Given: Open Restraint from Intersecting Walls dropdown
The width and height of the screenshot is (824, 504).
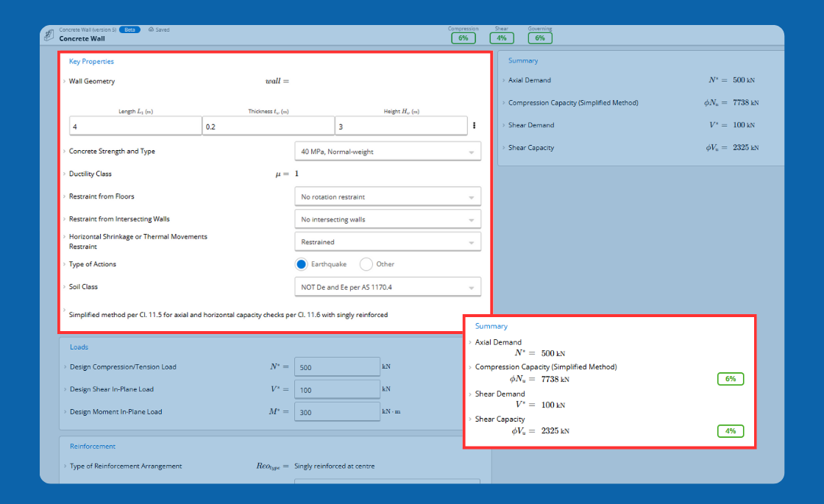Looking at the screenshot, I should pyautogui.click(x=388, y=220).
